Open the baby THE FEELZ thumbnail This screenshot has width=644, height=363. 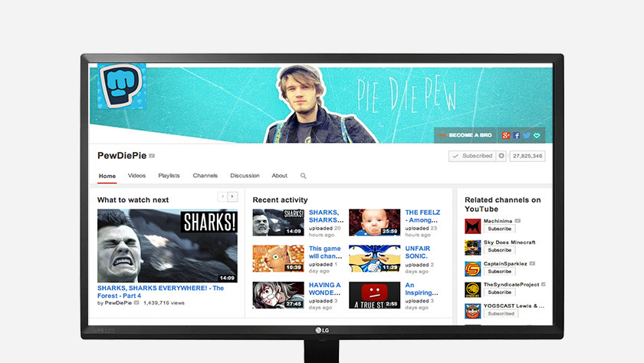click(375, 223)
